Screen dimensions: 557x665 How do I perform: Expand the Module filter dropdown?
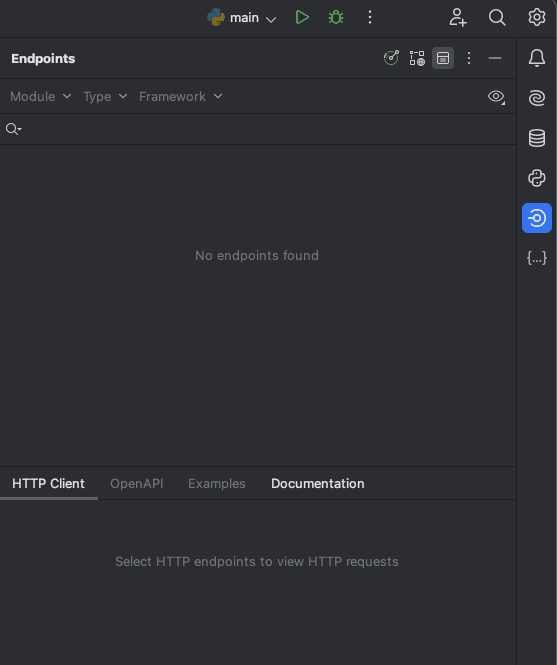(x=41, y=97)
